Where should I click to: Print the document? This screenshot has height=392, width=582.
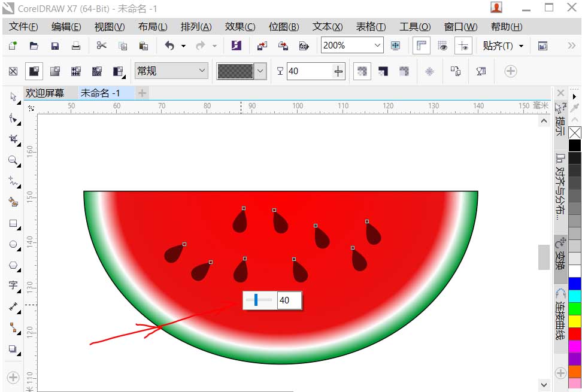(x=76, y=45)
